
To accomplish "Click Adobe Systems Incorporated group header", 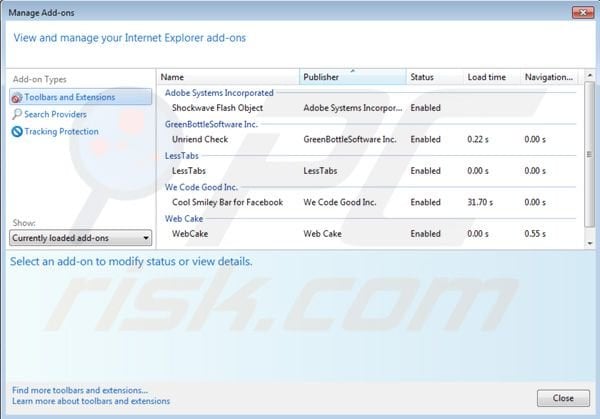I will [x=219, y=93].
